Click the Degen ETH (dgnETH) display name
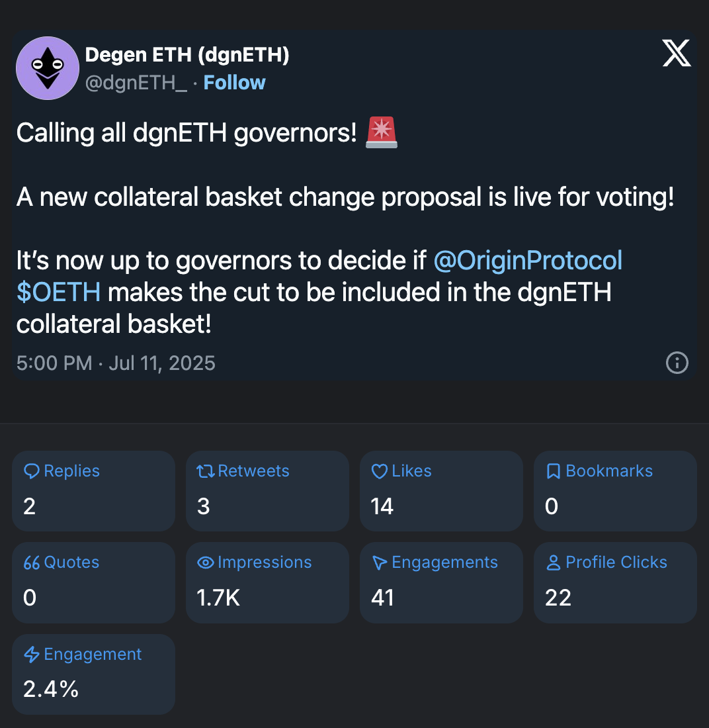Image resolution: width=709 pixels, height=728 pixels. [x=187, y=55]
